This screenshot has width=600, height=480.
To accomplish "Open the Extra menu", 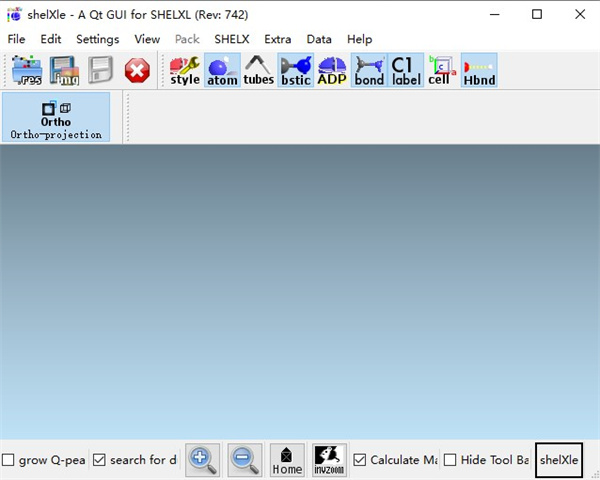I will pos(277,39).
